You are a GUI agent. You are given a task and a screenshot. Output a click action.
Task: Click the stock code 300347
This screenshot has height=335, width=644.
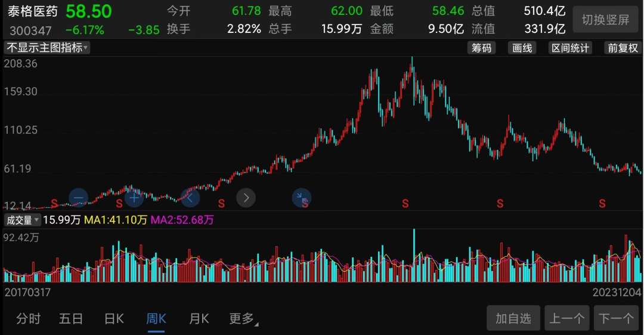(x=31, y=30)
